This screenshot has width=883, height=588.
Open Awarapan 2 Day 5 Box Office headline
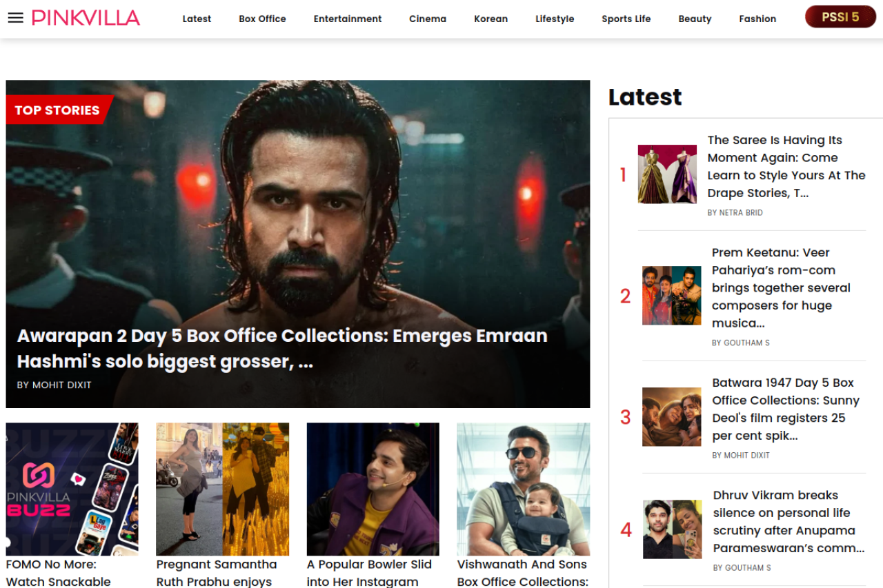pyautogui.click(x=282, y=348)
